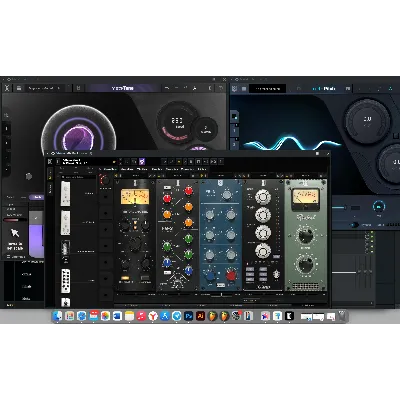Click the single top knob of the blue EQ module
The height and width of the screenshot is (400, 400).
[x=227, y=195]
